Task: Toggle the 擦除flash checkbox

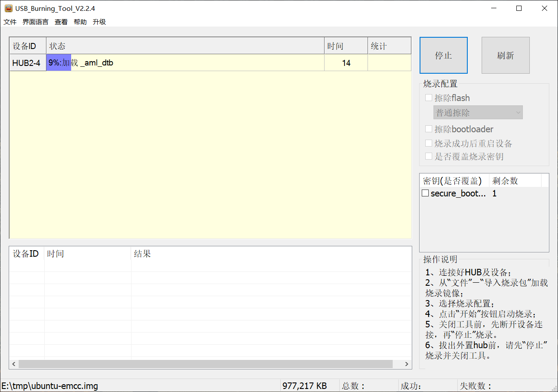Action: (x=429, y=98)
